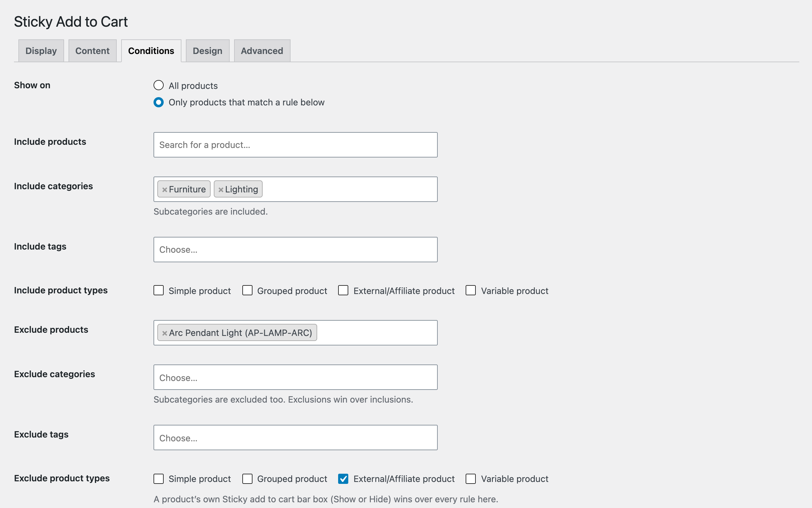Click the Include product types label
The height and width of the screenshot is (508, 812).
61,290
